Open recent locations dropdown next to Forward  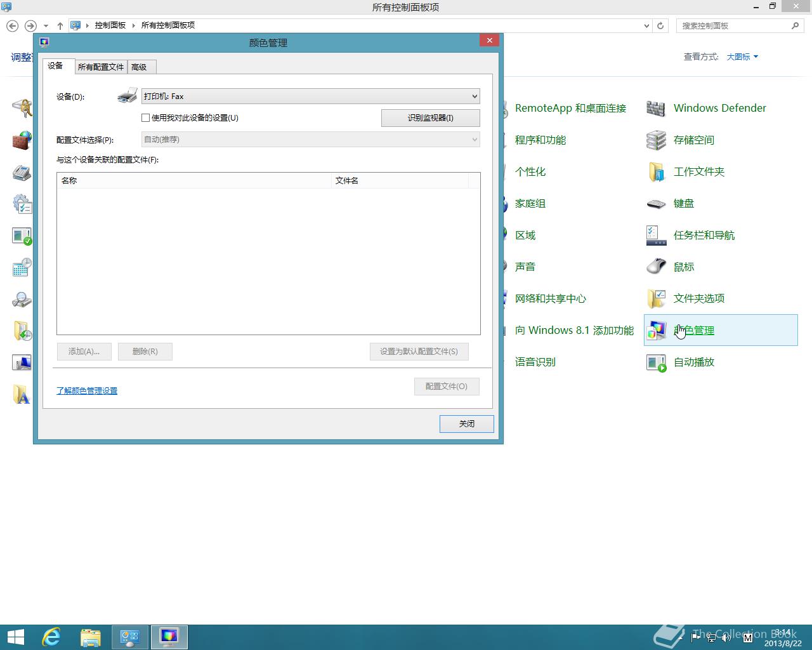(46, 26)
